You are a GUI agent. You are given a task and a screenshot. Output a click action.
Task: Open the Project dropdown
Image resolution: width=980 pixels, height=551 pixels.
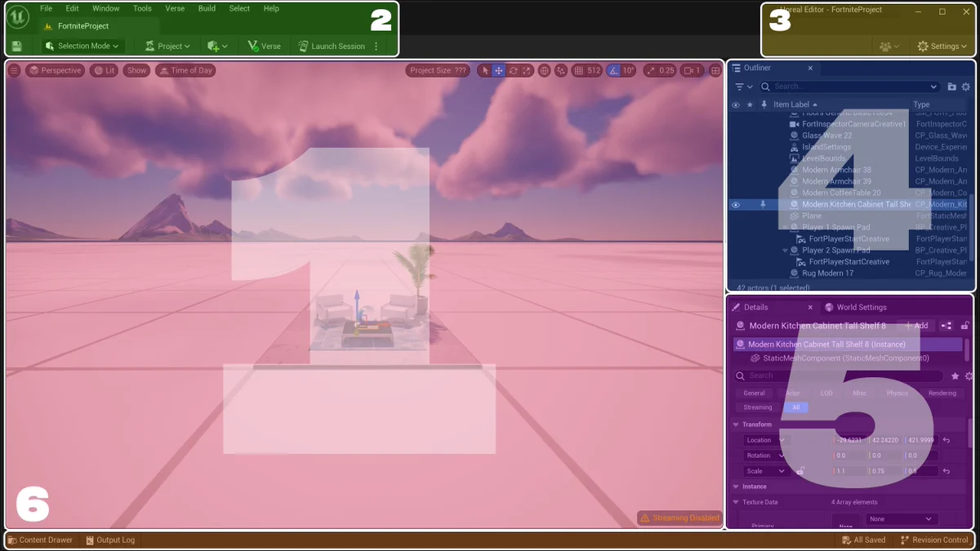167,47
